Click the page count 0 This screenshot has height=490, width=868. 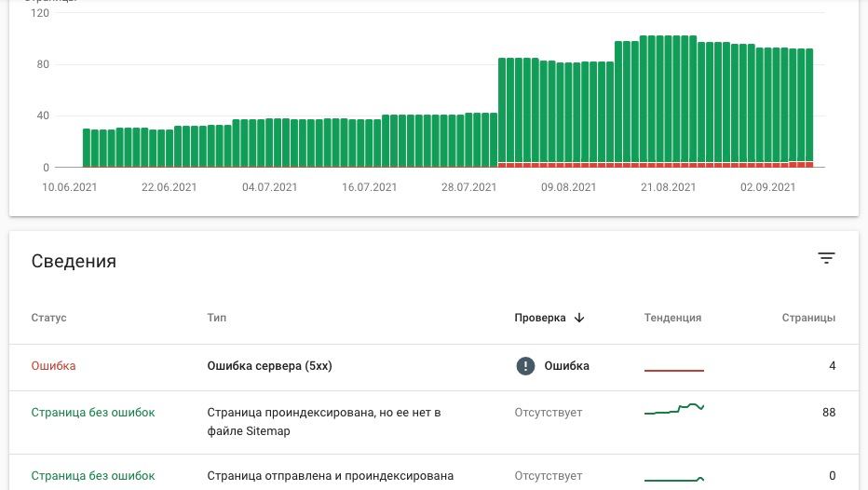pos(832,476)
